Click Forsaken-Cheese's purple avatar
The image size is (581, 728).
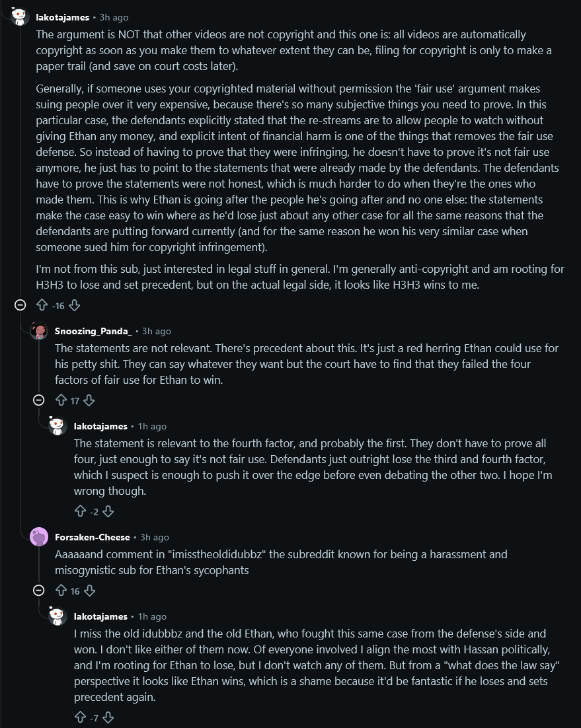(x=39, y=536)
